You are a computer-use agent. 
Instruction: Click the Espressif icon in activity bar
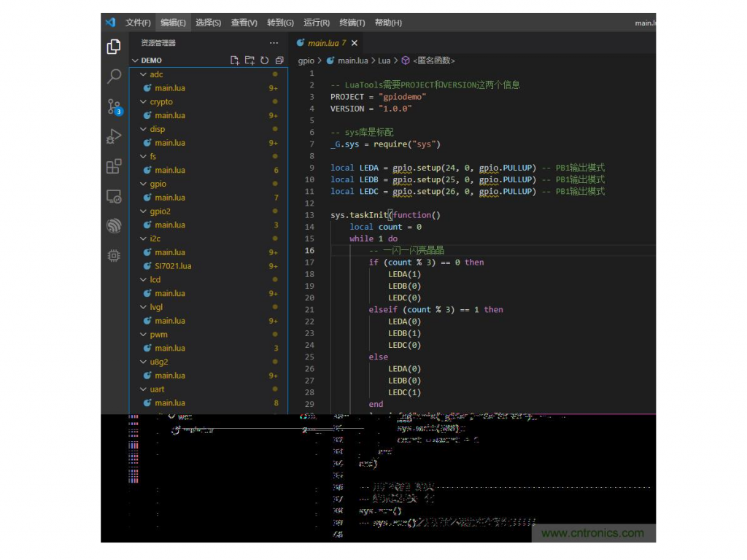[114, 226]
